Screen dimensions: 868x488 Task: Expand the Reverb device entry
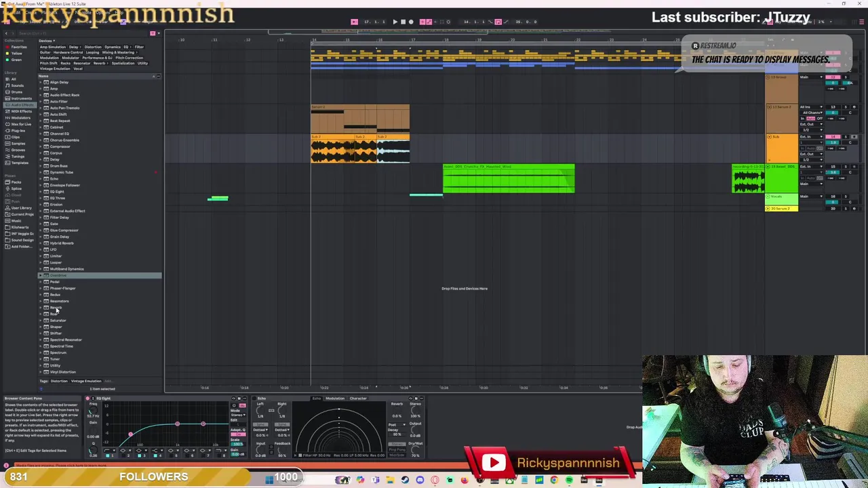pos(40,308)
